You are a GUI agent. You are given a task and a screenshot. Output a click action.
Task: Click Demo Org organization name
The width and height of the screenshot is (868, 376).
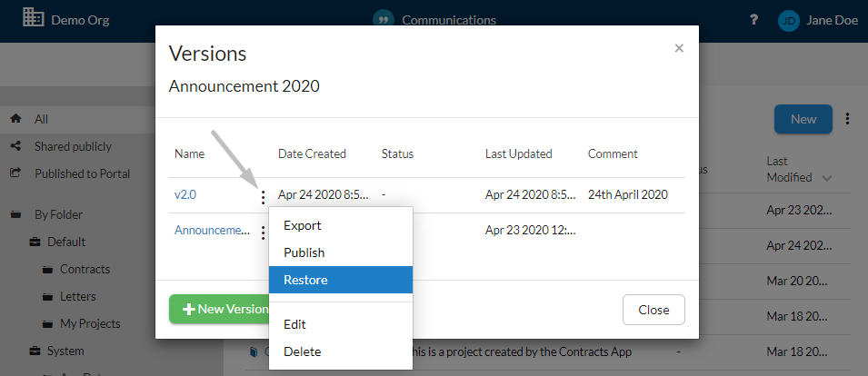coord(80,21)
